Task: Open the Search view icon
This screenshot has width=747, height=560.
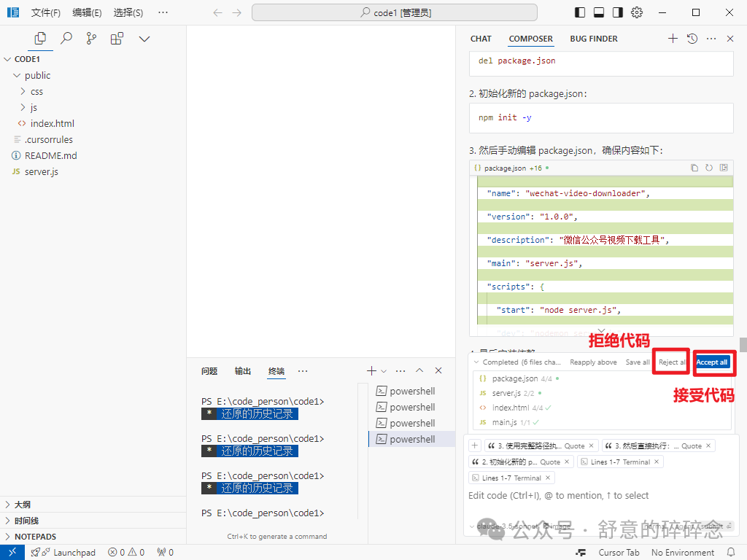Action: (x=66, y=39)
